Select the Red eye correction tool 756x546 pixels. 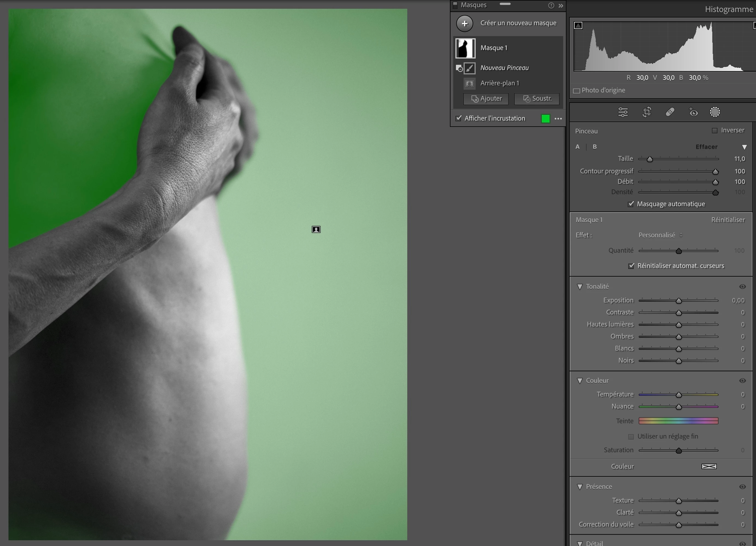tap(693, 112)
